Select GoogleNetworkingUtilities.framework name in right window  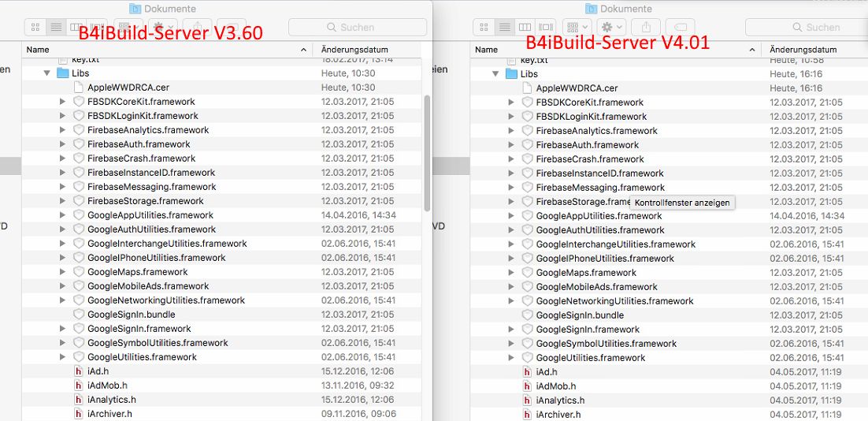coord(614,301)
